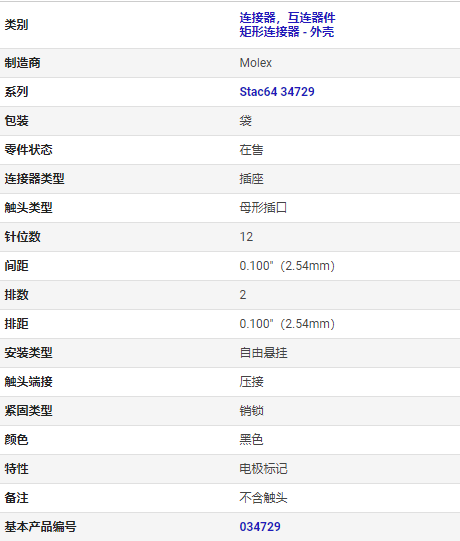This screenshot has height=541, width=460.
Task: Click the 零件状态 value 在售
Action: coord(252,150)
